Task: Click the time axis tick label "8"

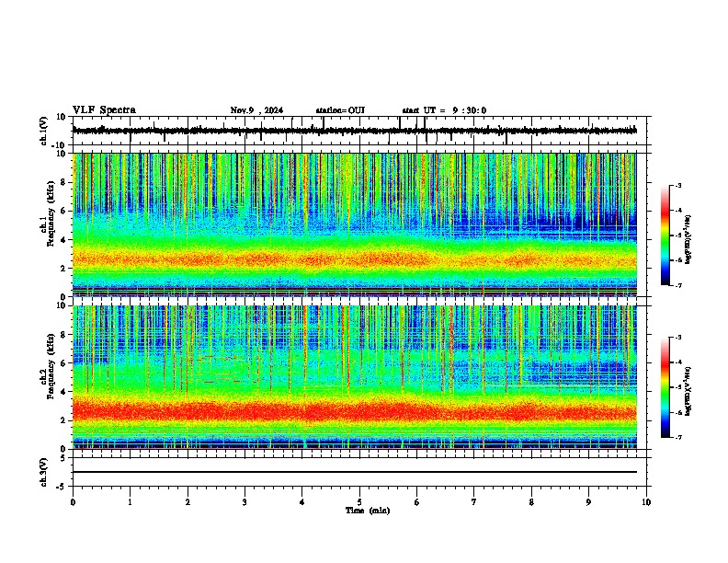Action: pos(531,502)
